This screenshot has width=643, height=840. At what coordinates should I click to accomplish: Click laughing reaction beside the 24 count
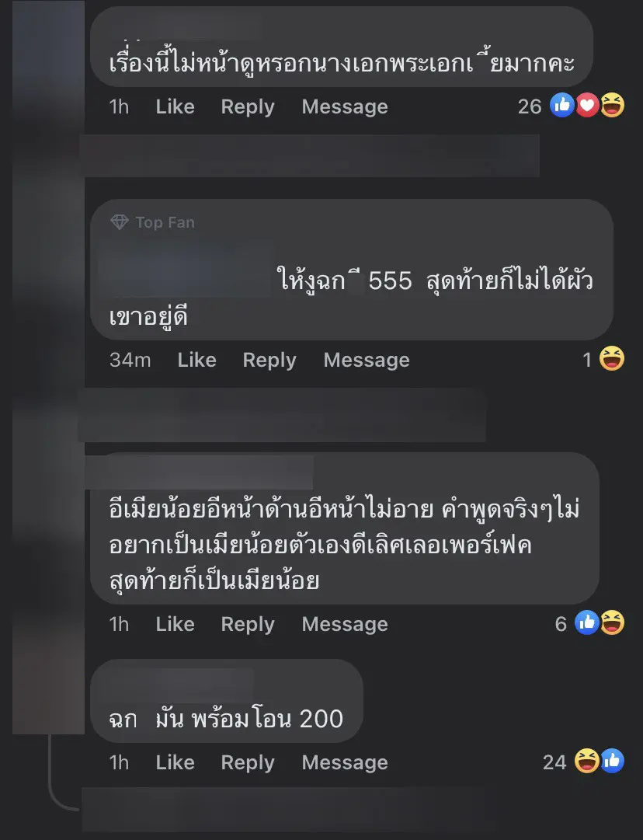tap(587, 761)
